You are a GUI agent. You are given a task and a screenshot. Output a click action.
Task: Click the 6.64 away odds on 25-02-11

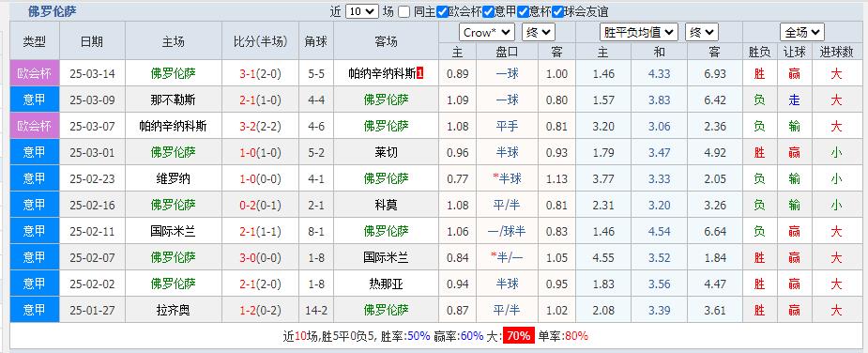(x=715, y=231)
